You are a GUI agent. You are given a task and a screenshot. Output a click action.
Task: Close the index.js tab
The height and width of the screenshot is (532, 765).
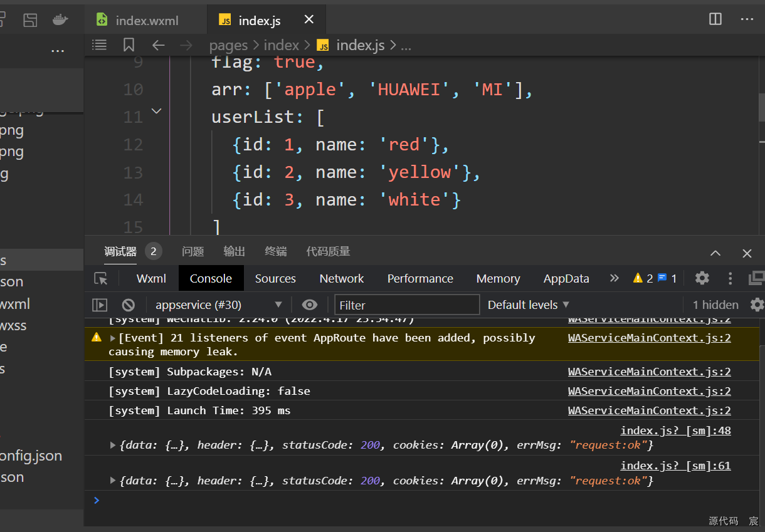tap(309, 20)
